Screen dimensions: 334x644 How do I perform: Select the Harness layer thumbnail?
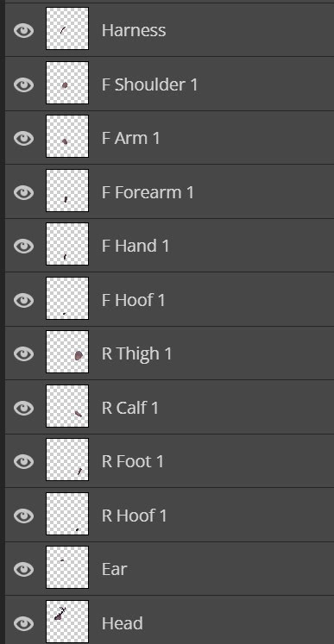tap(67, 28)
